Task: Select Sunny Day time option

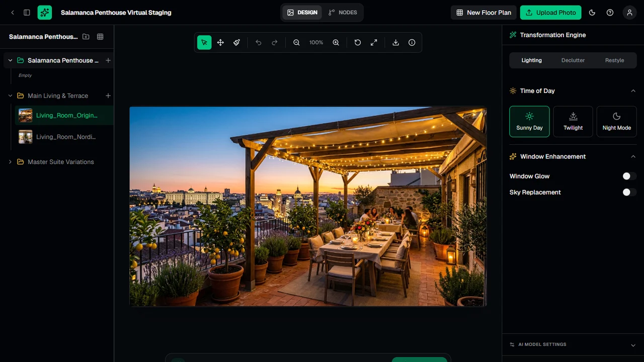Action: tap(529, 121)
